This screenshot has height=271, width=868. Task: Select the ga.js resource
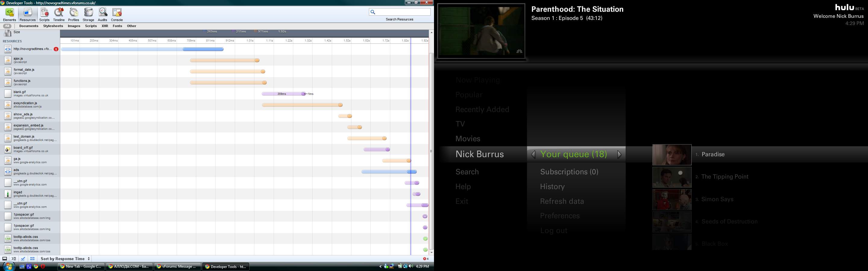pyautogui.click(x=30, y=160)
